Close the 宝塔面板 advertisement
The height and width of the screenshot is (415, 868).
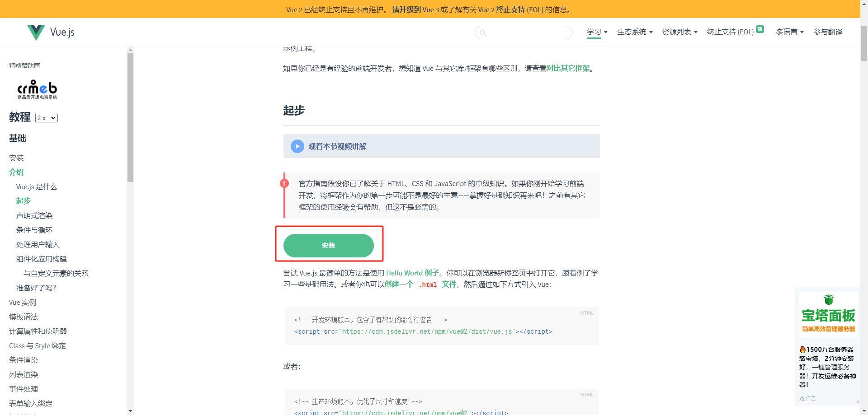click(x=858, y=401)
